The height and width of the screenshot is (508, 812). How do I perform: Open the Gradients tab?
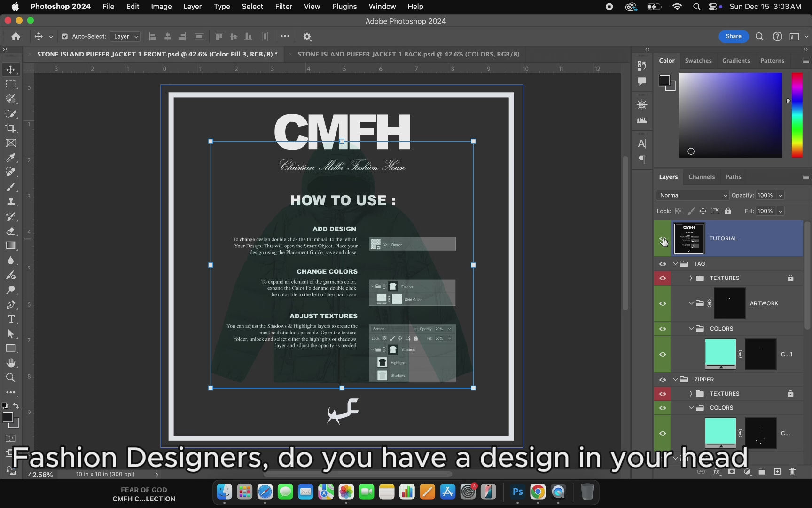tap(736, 61)
